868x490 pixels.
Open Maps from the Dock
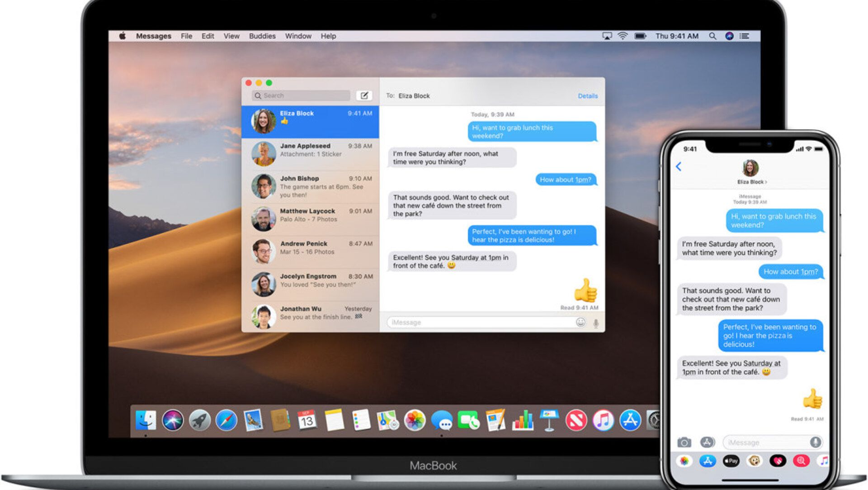pyautogui.click(x=388, y=420)
